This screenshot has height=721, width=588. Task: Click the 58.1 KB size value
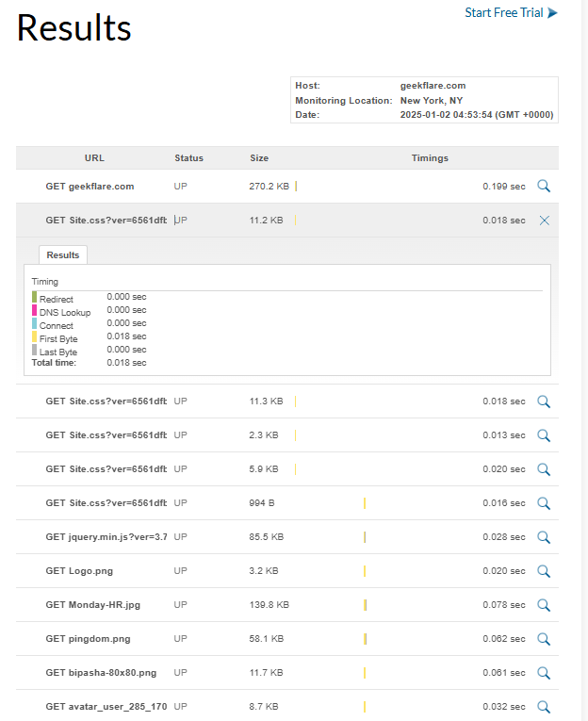(266, 639)
